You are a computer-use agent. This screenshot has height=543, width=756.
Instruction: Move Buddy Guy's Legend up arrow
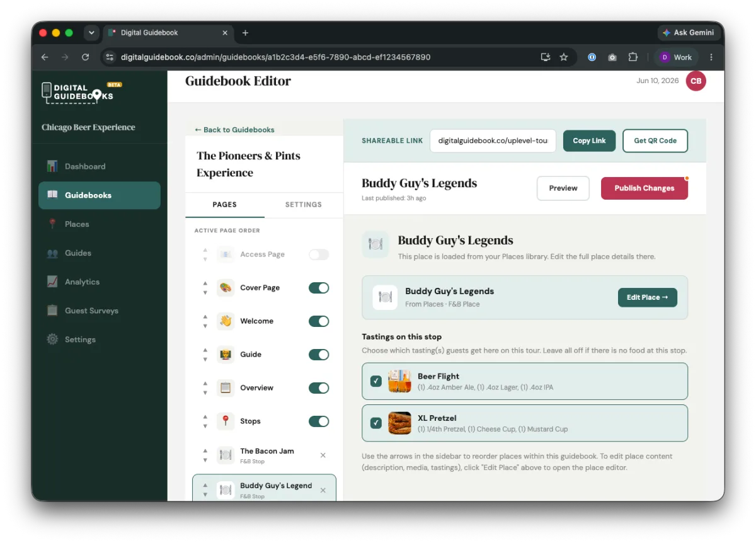pos(205,486)
